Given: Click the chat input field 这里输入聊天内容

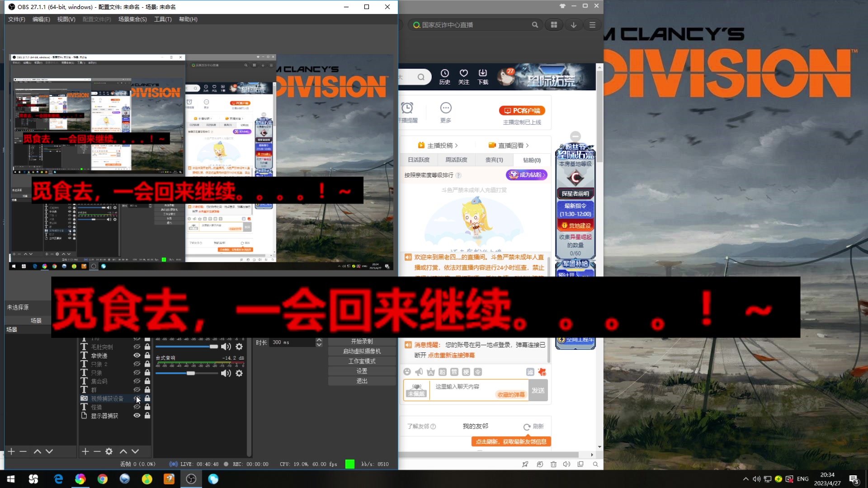Looking at the screenshot, I should (478, 390).
